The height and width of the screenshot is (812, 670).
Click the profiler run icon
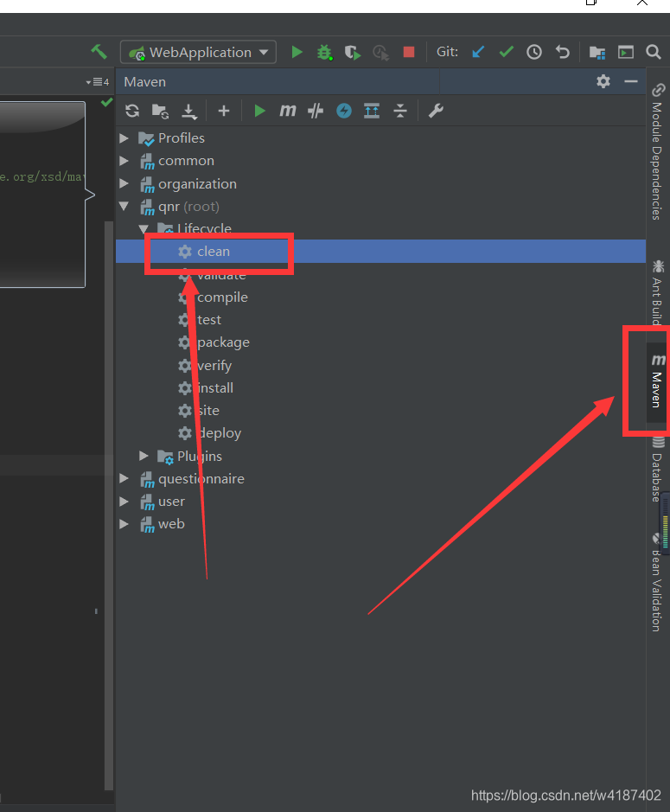click(x=380, y=52)
